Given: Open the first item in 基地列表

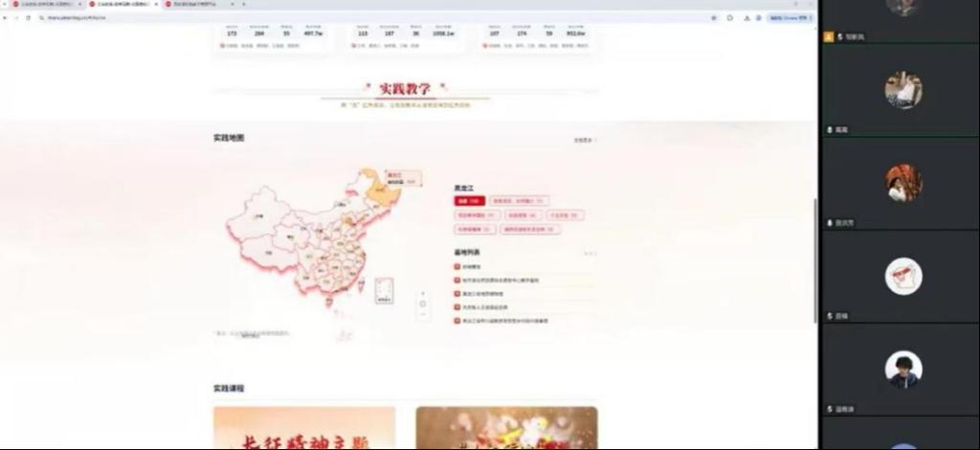Looking at the screenshot, I should (473, 266).
